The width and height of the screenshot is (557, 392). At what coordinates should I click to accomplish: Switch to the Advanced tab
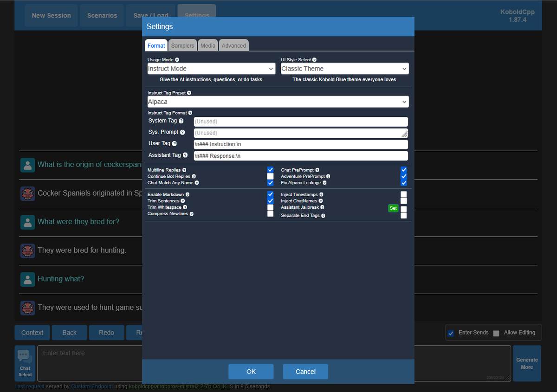click(x=234, y=45)
